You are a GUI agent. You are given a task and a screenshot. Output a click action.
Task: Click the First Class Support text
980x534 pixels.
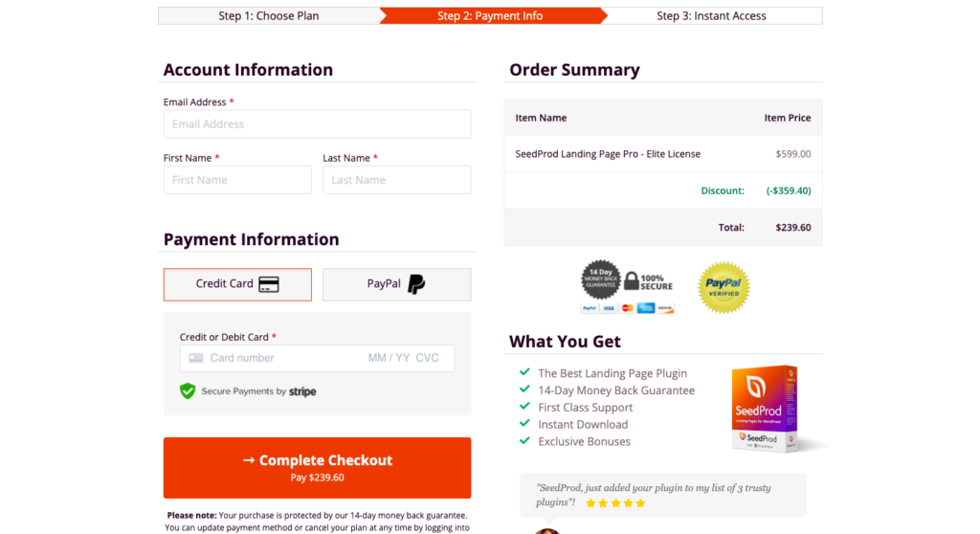point(586,408)
